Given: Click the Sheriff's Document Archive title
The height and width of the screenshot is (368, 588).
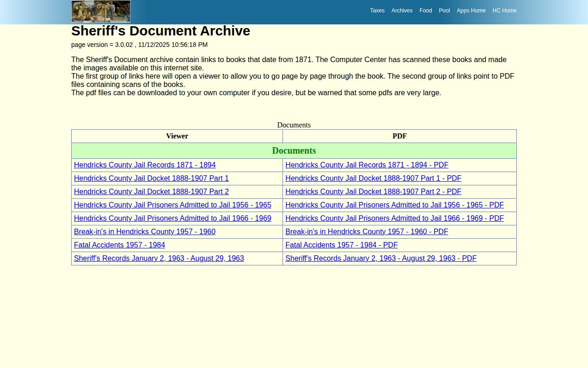Looking at the screenshot, I should coord(161,31).
